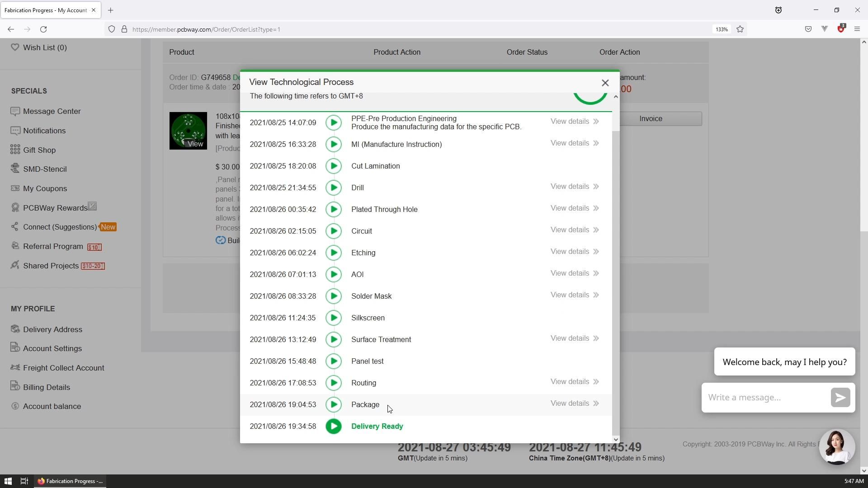Reload the page with refresh icon
Image resolution: width=868 pixels, height=488 pixels.
43,29
